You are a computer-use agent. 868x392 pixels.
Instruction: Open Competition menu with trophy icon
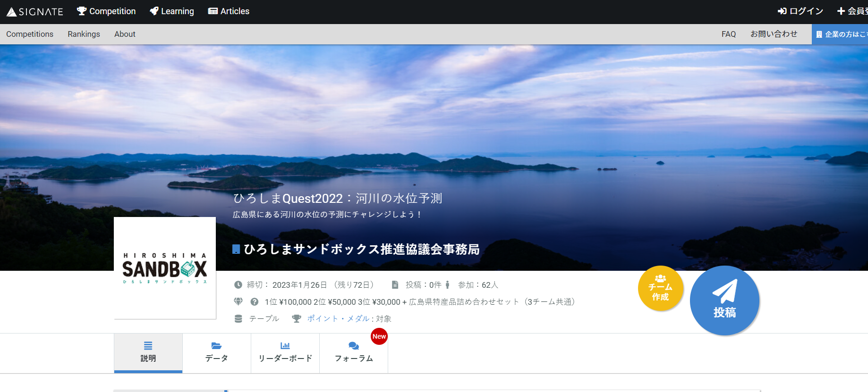[106, 11]
